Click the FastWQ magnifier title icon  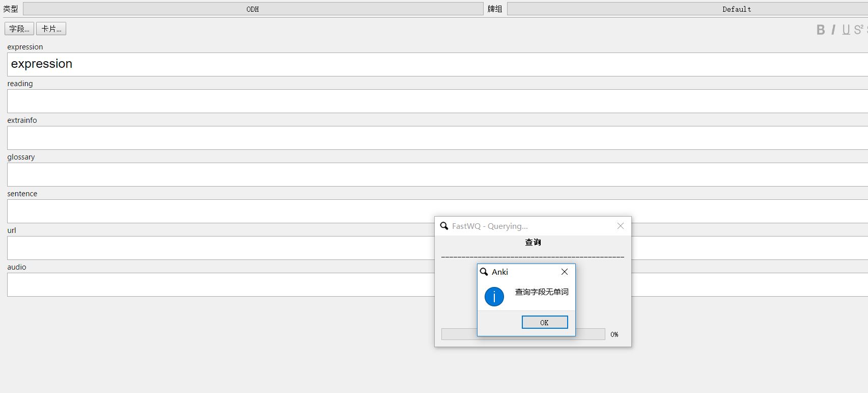444,226
